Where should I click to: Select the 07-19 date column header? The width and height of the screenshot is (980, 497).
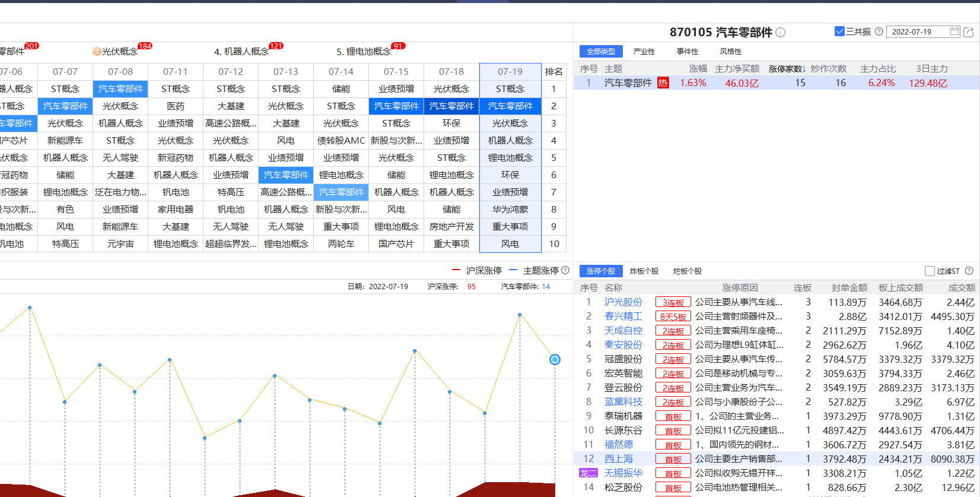510,72
